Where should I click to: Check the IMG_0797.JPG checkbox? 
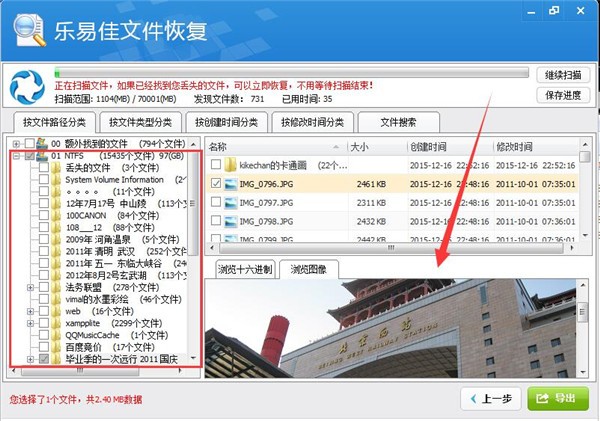click(x=216, y=202)
